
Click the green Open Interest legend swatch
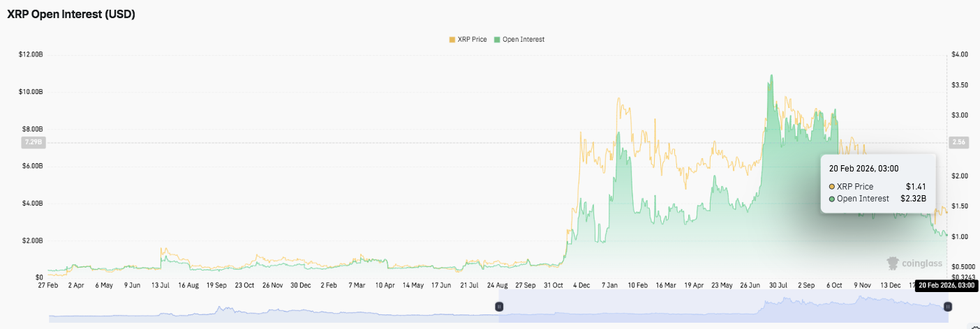coord(497,40)
